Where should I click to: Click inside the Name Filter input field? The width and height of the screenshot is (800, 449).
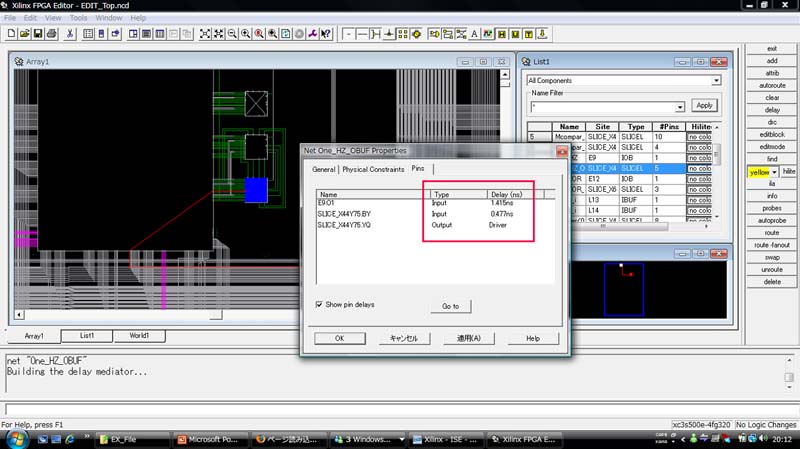[603, 107]
